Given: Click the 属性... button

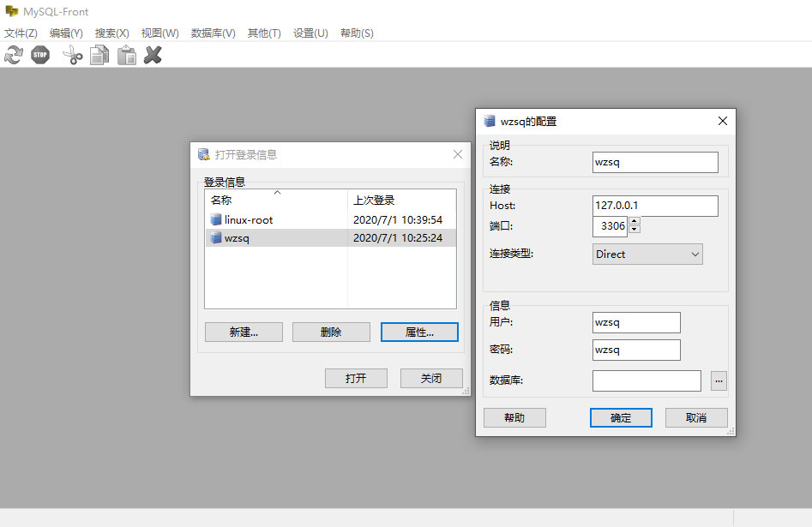Looking at the screenshot, I should coord(419,332).
